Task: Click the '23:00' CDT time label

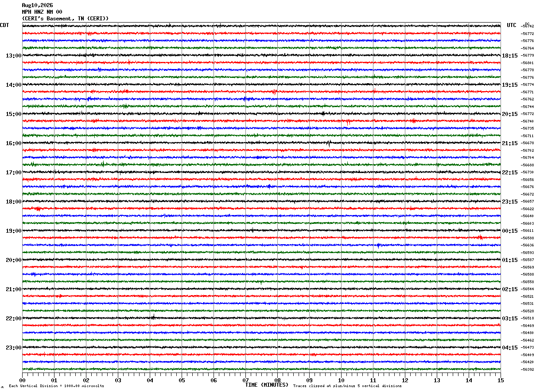Action: [13, 348]
